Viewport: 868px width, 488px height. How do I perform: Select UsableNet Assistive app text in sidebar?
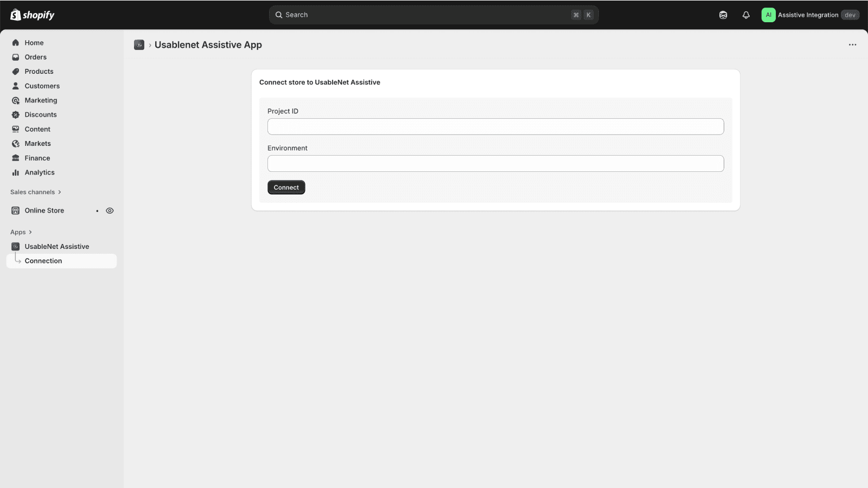point(57,246)
